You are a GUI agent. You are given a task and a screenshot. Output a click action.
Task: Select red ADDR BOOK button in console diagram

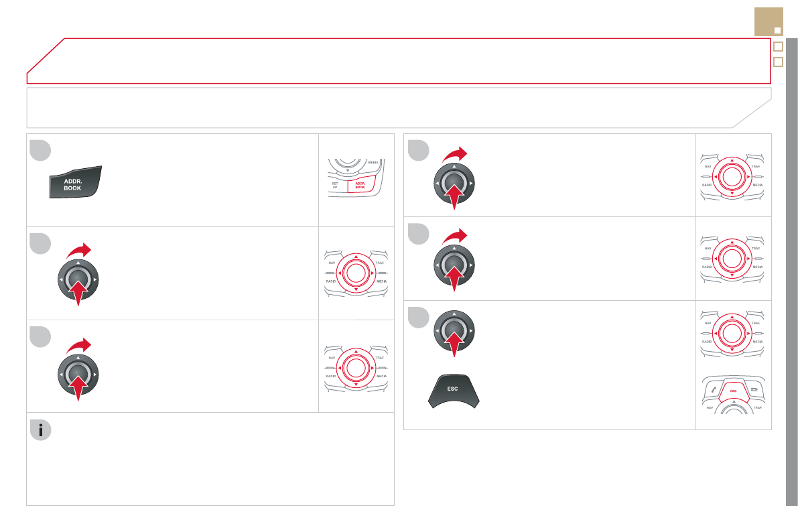(360, 186)
